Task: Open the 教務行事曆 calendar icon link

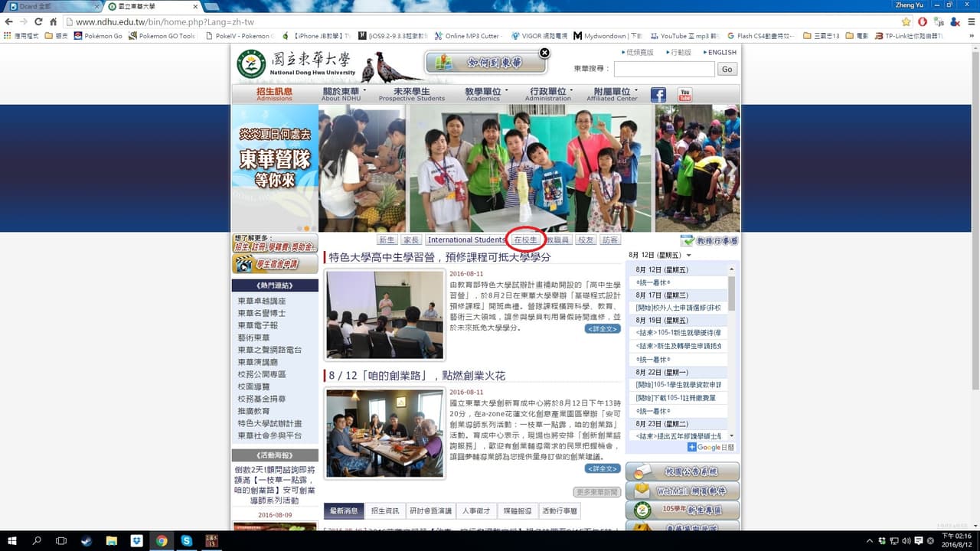Action: click(709, 240)
